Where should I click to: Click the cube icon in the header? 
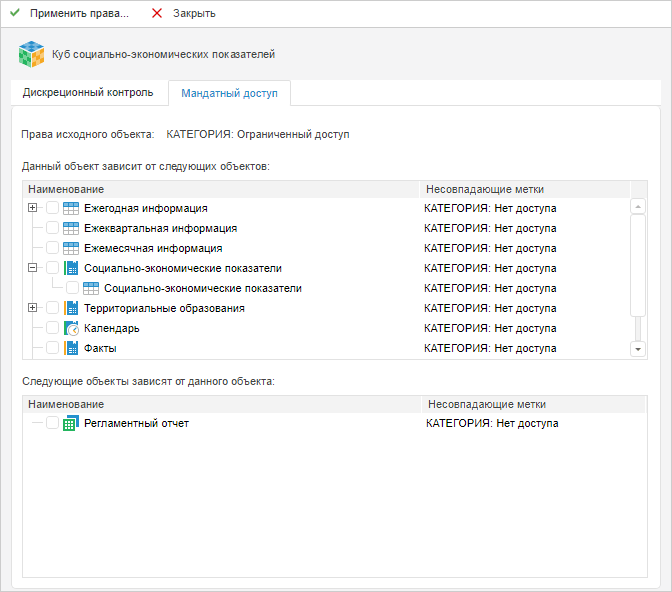tap(32, 54)
